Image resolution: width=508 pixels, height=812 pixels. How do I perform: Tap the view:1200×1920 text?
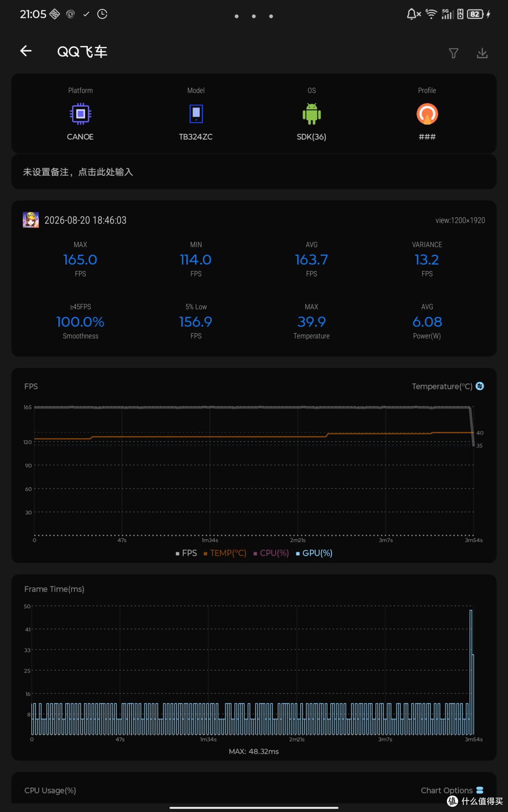460,220
